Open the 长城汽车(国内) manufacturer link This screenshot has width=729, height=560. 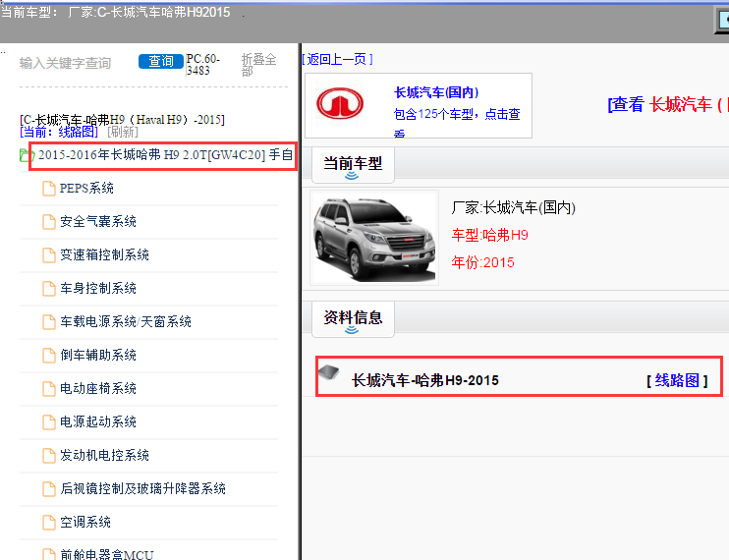tap(436, 92)
